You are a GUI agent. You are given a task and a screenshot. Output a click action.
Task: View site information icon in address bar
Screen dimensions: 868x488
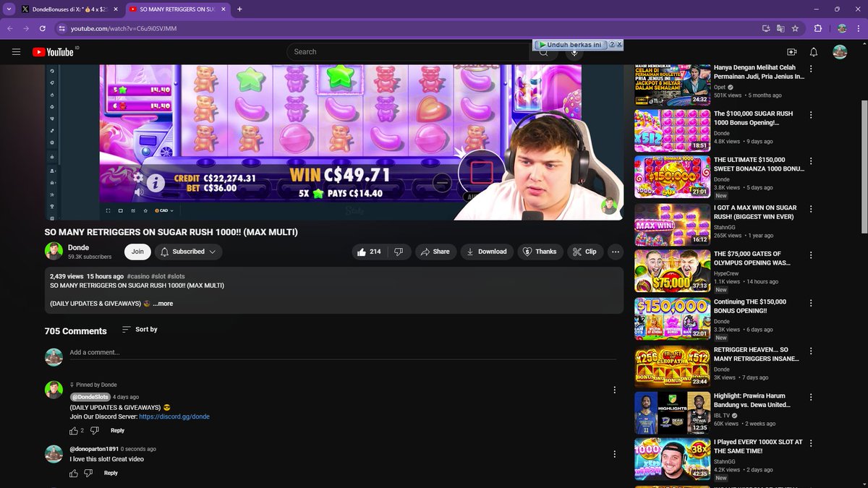tap(62, 28)
